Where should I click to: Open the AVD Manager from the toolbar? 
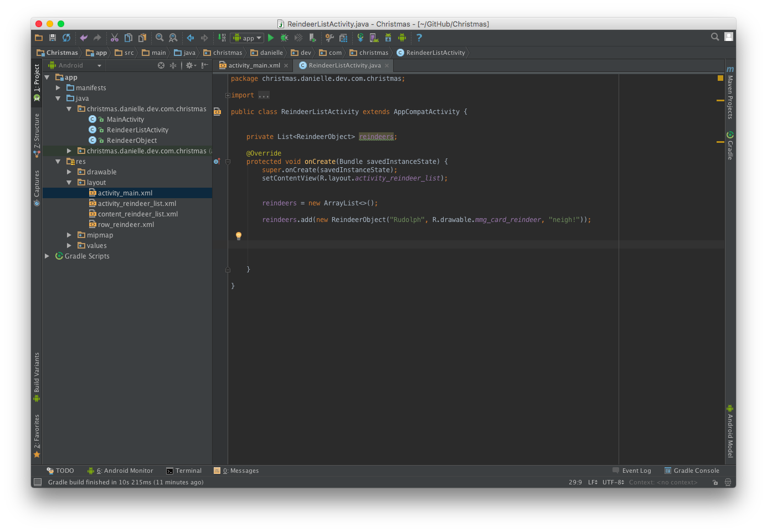pyautogui.click(x=374, y=38)
